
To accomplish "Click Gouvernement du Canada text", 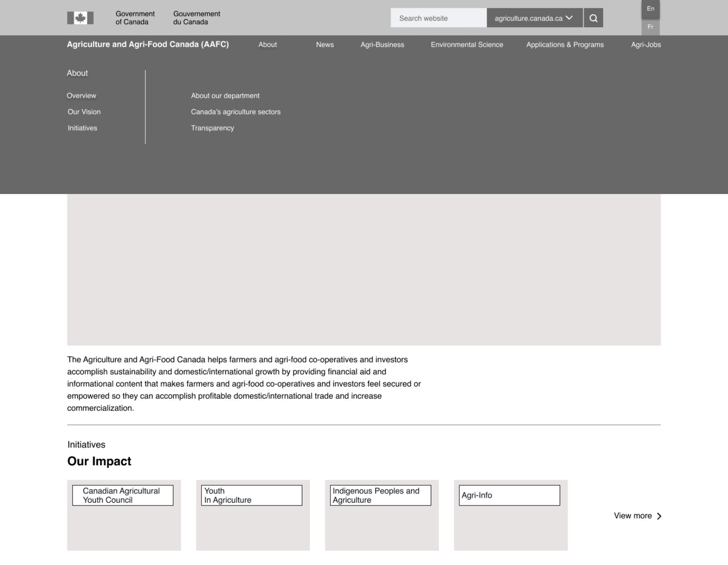I will coord(197,18).
